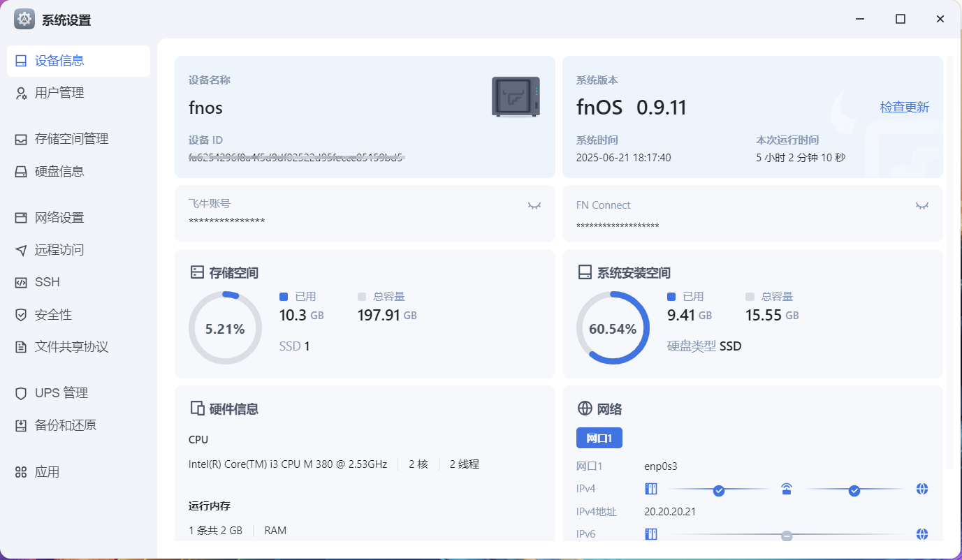Click the SSH code icon in sidebar

point(21,282)
